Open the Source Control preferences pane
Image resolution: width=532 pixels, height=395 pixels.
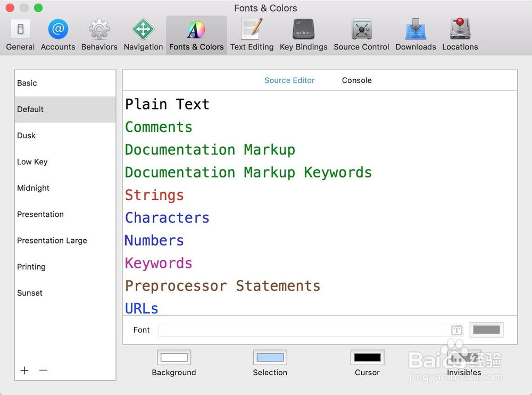click(x=361, y=35)
